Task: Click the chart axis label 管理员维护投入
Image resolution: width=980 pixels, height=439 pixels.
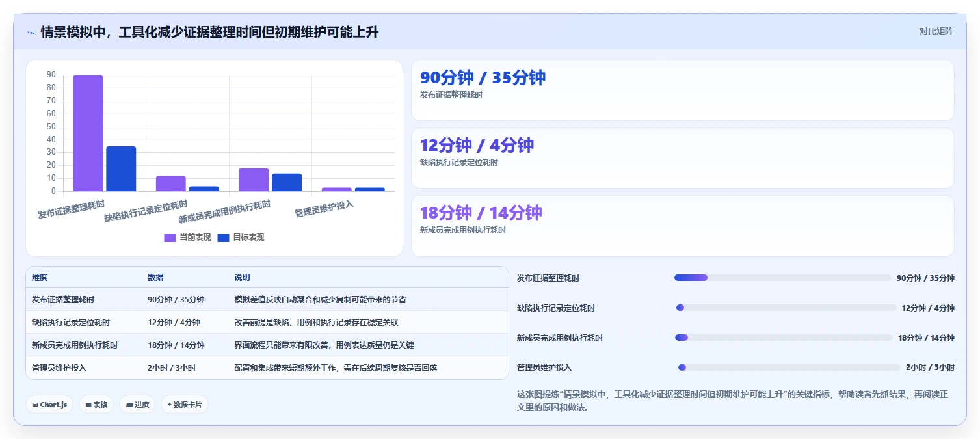Action: (x=324, y=208)
